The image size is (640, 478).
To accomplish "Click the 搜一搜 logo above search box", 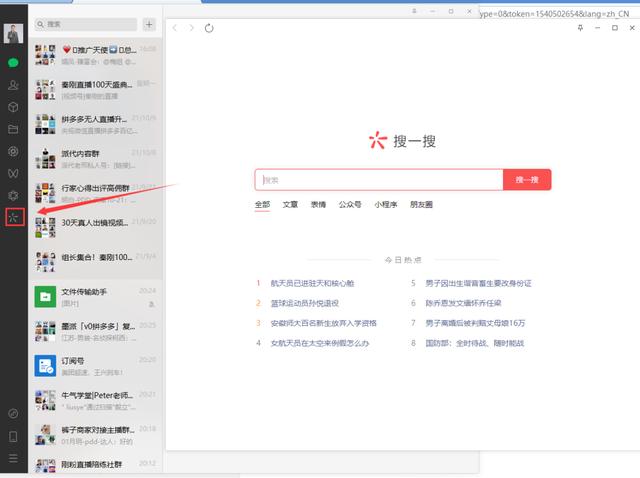I will pyautogui.click(x=402, y=141).
